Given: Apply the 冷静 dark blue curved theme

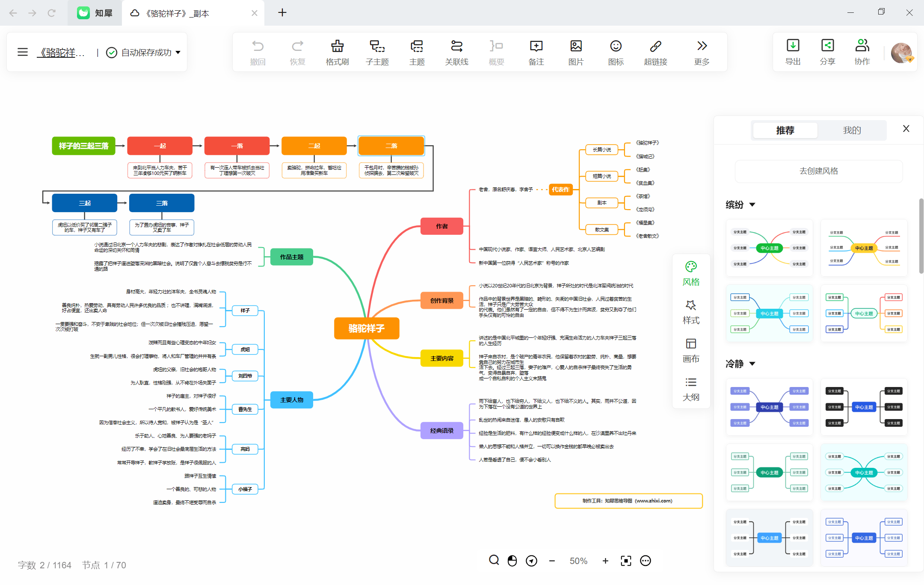Looking at the screenshot, I should pos(769,407).
